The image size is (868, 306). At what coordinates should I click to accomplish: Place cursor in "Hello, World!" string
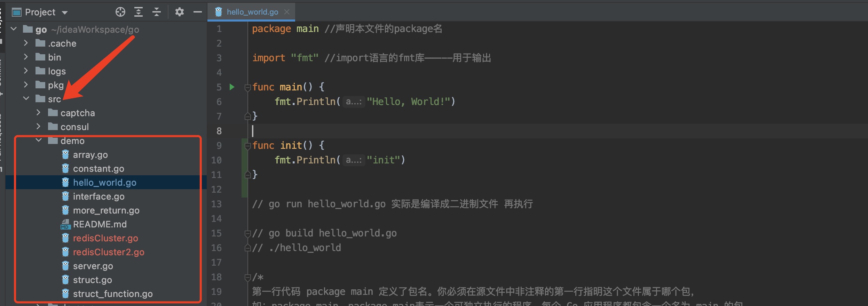coord(409,102)
